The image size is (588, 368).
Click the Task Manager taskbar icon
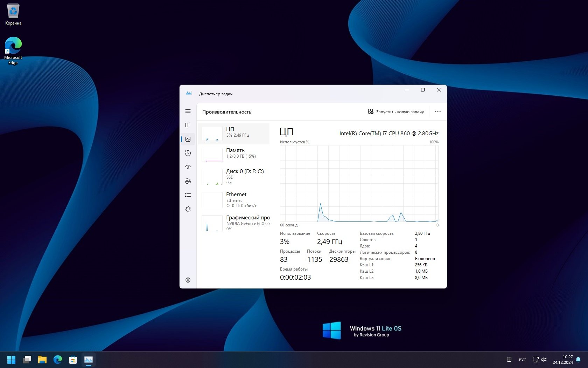(x=89, y=360)
